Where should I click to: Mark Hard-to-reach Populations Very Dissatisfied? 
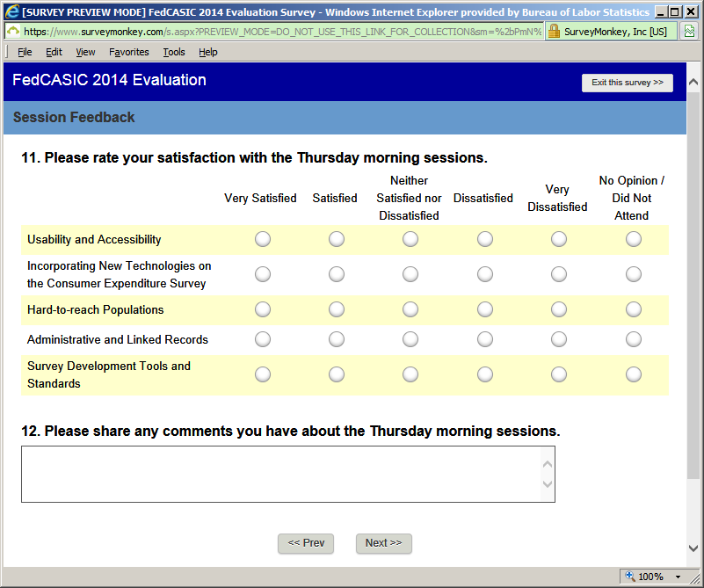558,309
